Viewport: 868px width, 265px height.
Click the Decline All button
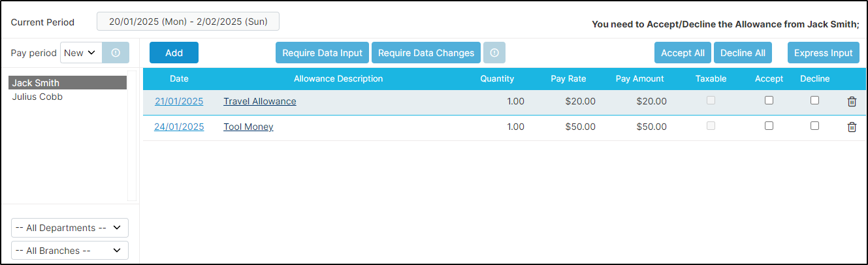coord(744,53)
